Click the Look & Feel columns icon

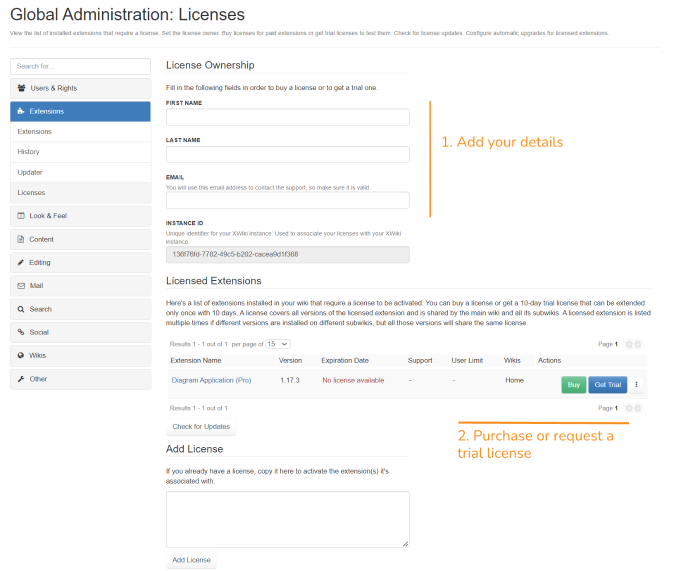click(21, 216)
